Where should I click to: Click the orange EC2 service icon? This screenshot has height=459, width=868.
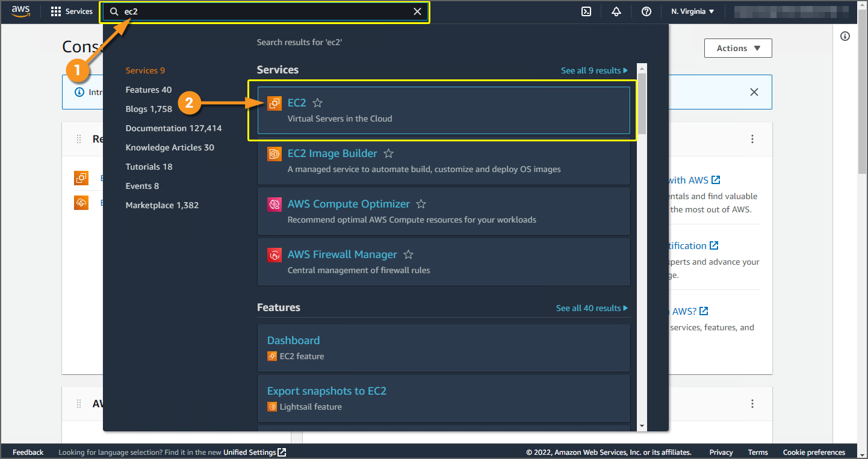pos(274,103)
